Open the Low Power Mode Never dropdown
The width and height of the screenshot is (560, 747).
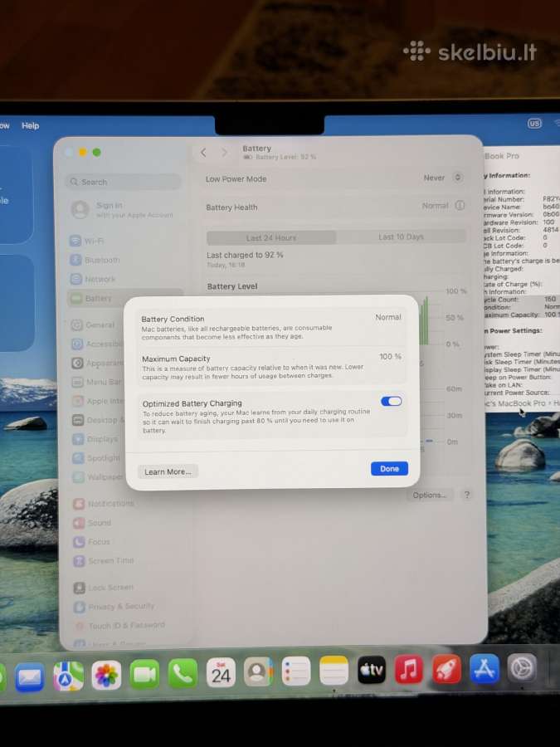(443, 178)
